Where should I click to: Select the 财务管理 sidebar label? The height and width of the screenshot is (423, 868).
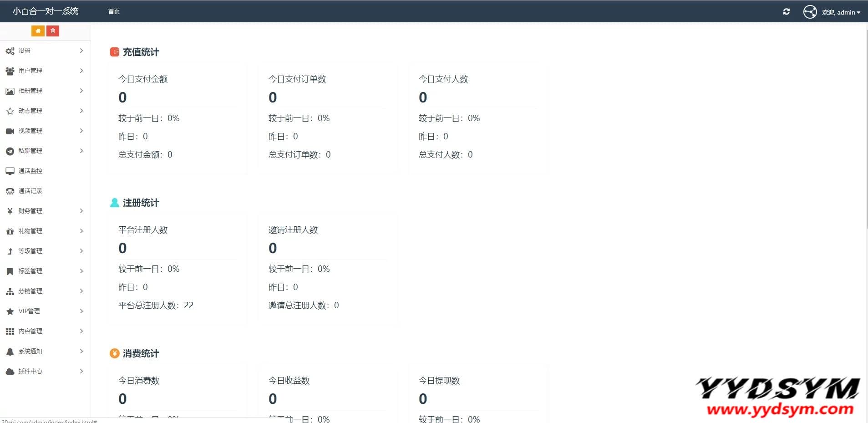coord(30,211)
